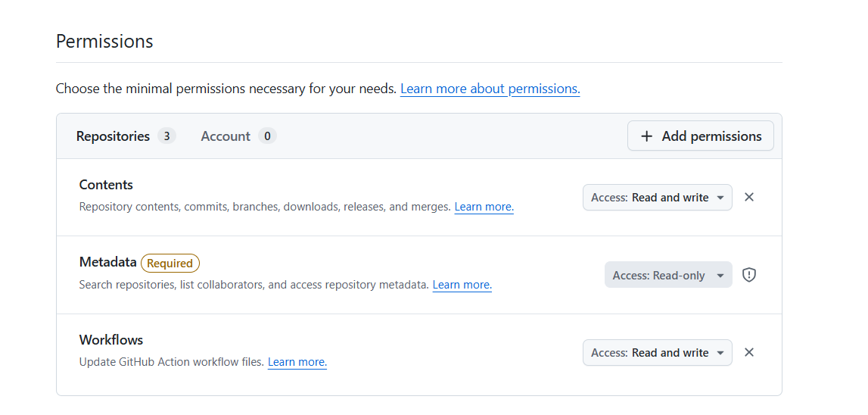Viewport: 868px width, 415px height.
Task: Expand the Workflows access level dropdown
Action: click(x=657, y=353)
